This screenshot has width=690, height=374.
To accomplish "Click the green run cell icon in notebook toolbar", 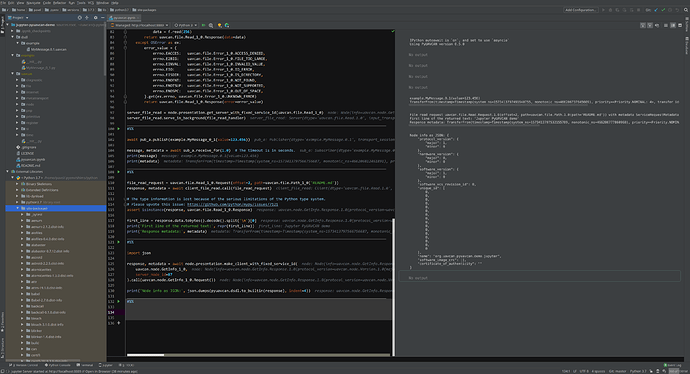I will 203,25.
